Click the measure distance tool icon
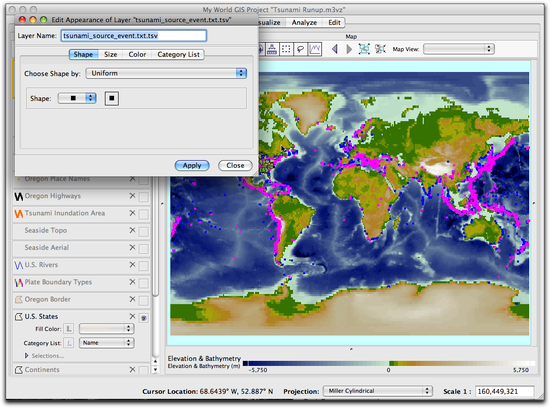 pos(272,49)
